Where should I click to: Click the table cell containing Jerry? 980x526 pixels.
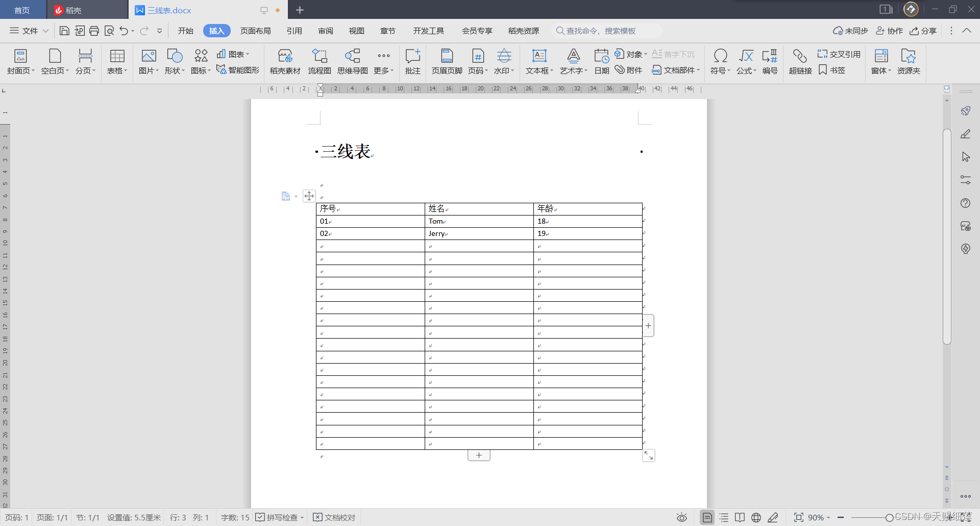[479, 233]
